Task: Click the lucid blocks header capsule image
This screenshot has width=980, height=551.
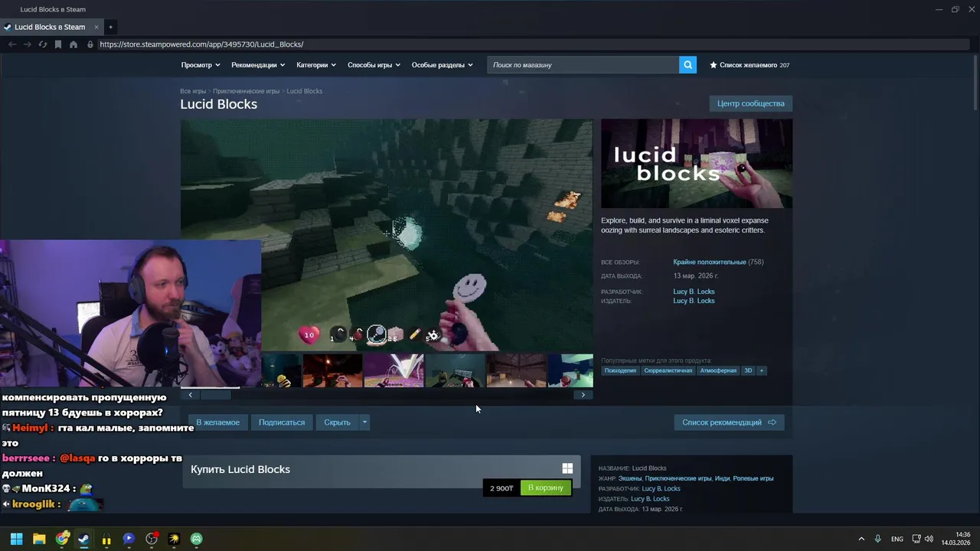Action: click(x=697, y=163)
